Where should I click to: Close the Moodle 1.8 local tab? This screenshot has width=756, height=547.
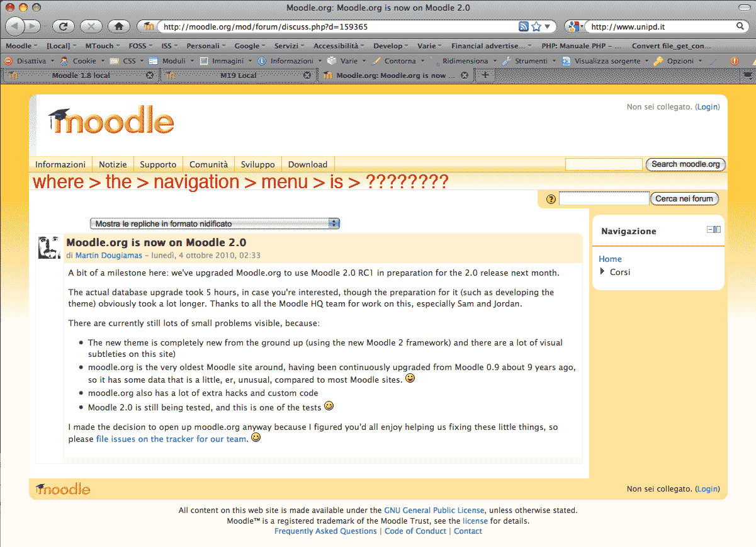(150, 76)
